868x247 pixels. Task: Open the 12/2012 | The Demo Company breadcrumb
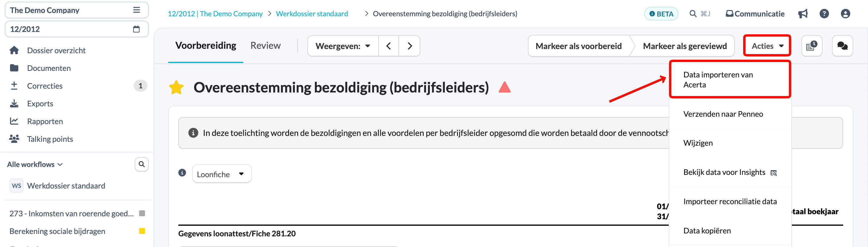click(215, 14)
